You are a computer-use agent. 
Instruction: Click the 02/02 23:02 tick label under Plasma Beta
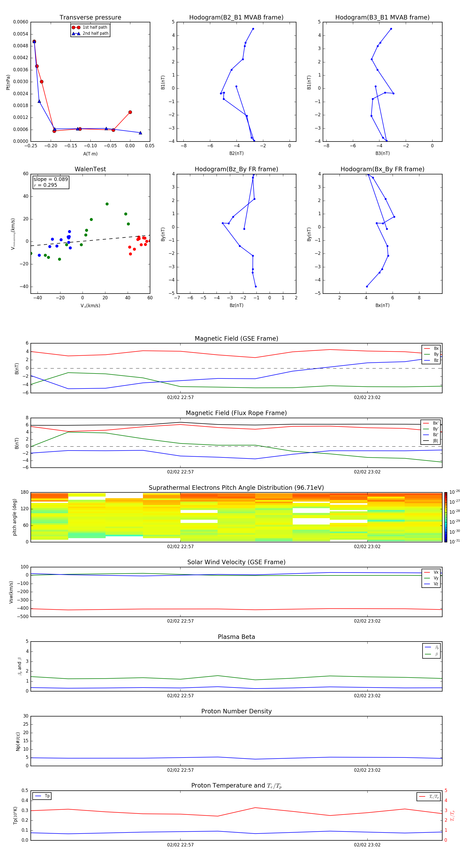pos(367,695)
